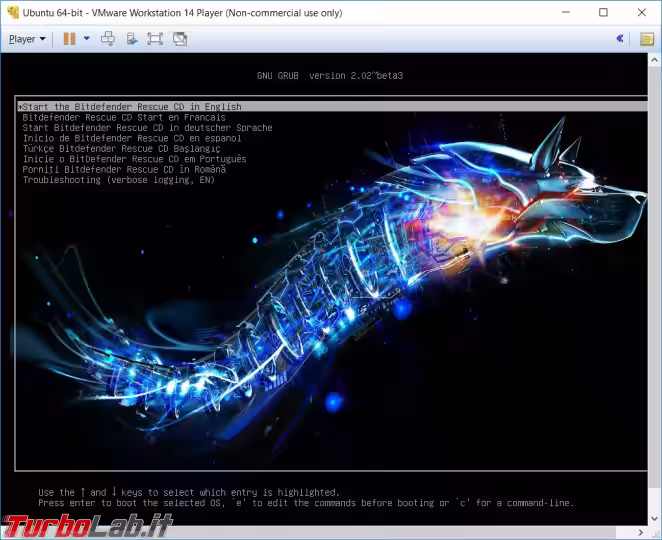Open the Player menu

[27, 39]
